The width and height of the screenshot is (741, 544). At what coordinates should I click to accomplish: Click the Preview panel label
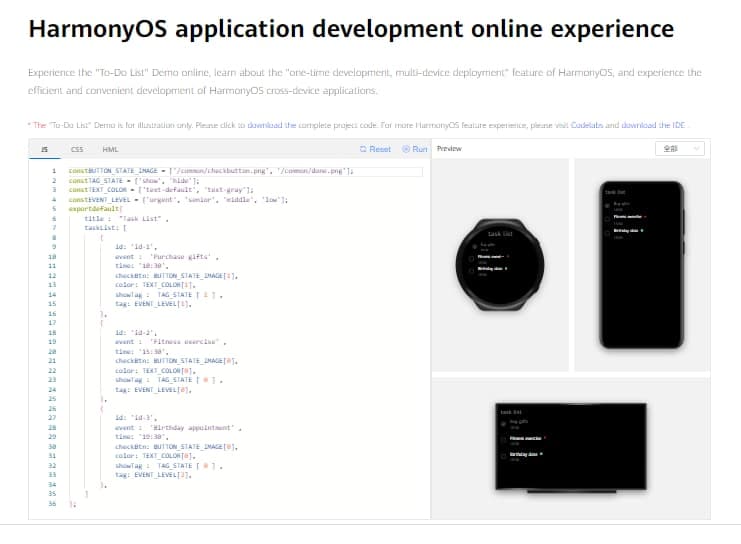click(449, 148)
